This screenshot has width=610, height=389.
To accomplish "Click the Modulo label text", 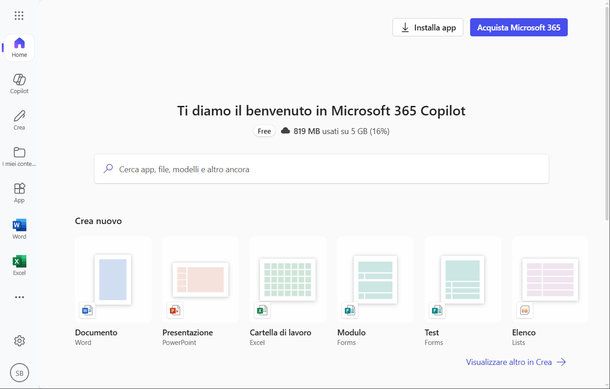I will click(x=351, y=333).
